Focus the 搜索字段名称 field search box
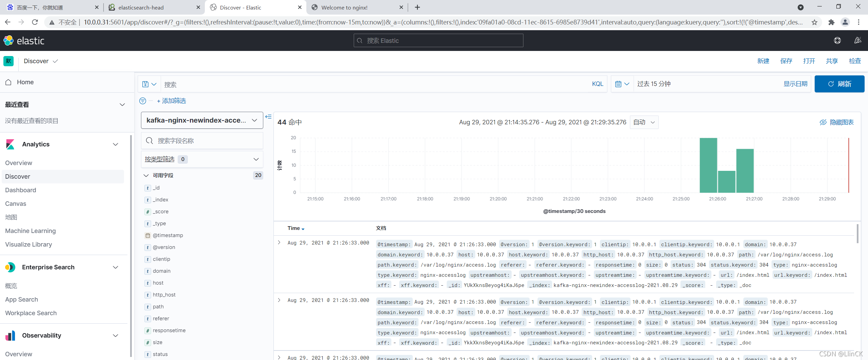This screenshot has width=868, height=360. tap(202, 141)
